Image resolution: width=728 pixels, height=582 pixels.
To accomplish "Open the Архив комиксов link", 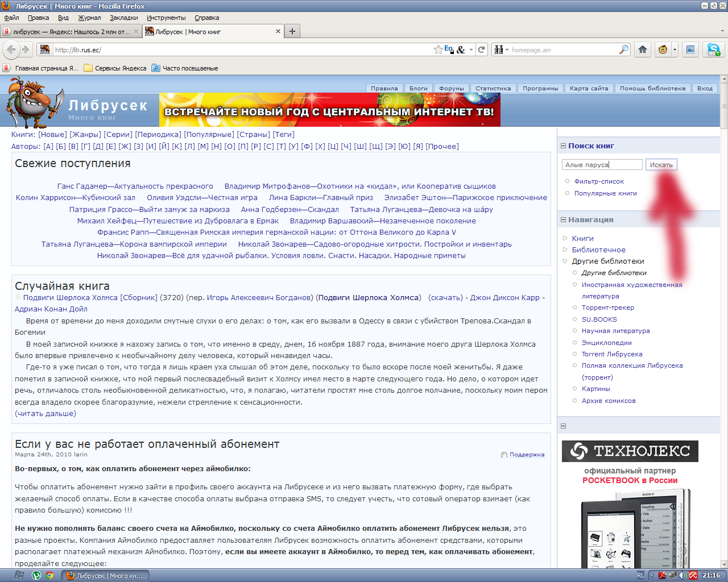I will point(609,401).
